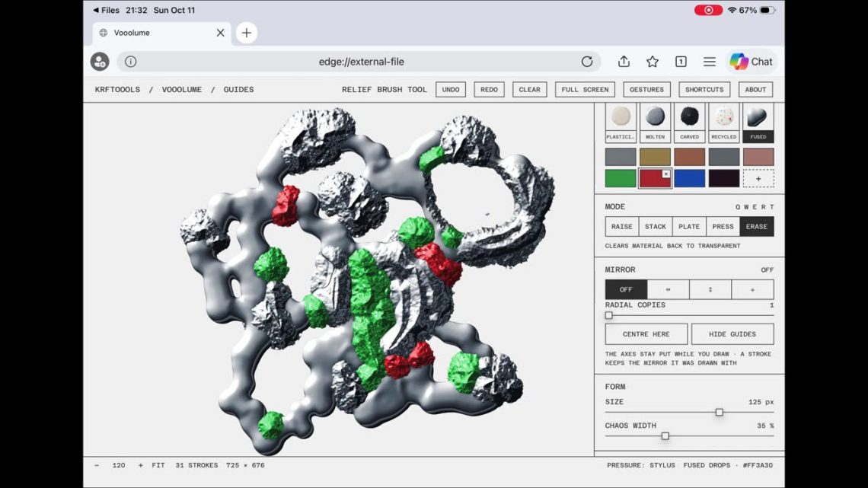Click Centre Here button

(x=646, y=334)
